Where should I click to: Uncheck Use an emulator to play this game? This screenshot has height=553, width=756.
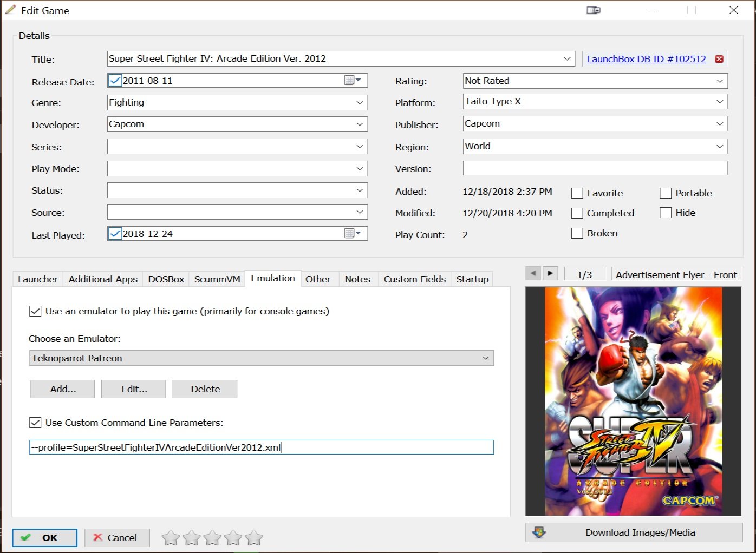tap(35, 311)
